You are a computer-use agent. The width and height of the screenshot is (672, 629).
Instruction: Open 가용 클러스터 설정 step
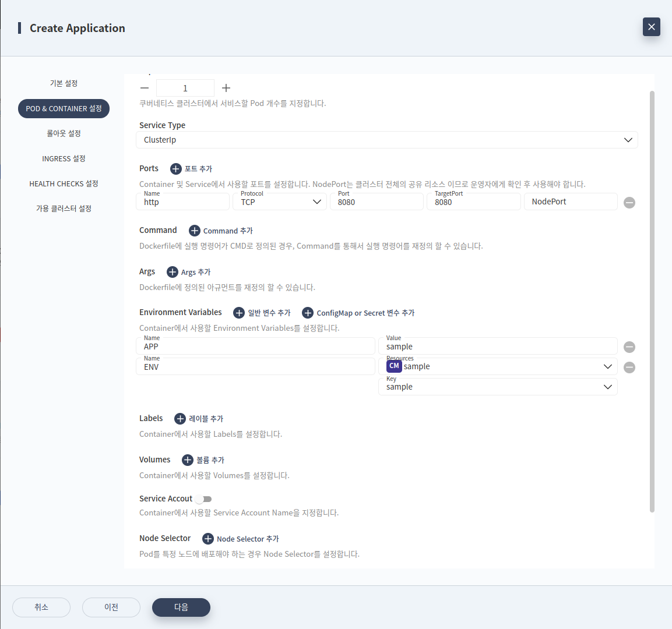[x=64, y=209]
